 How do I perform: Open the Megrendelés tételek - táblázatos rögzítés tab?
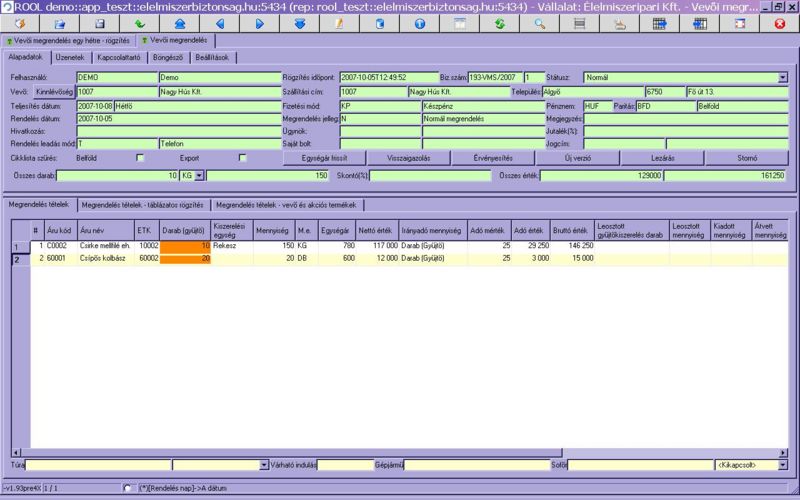tap(142, 205)
